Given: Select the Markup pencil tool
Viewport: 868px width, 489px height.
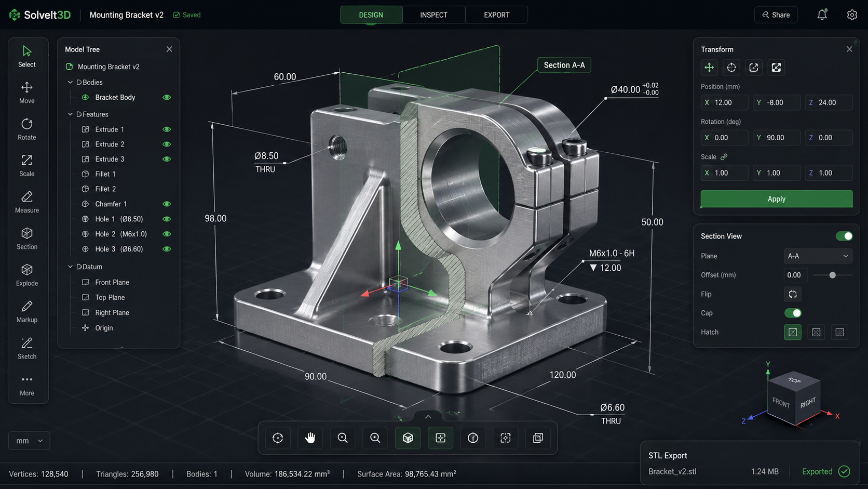Looking at the screenshot, I should click(27, 311).
